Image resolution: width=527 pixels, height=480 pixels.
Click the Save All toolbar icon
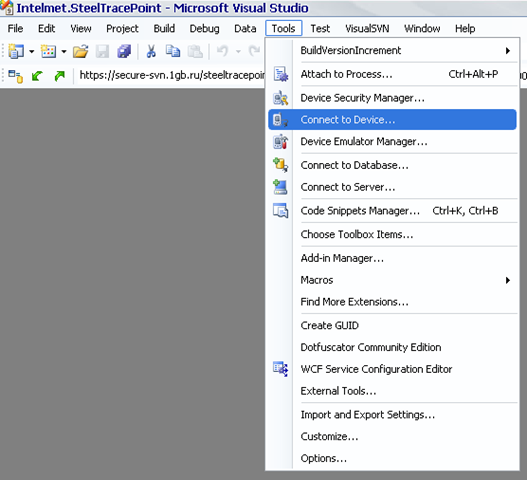[124, 51]
